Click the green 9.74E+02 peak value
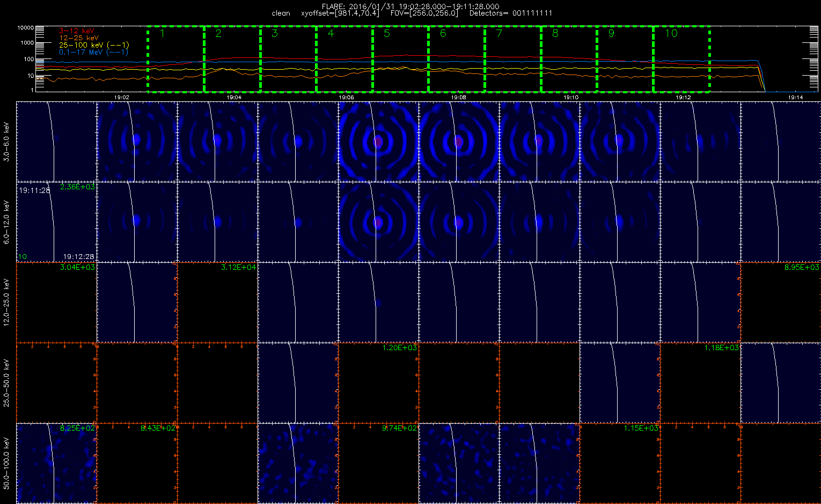 [x=399, y=428]
